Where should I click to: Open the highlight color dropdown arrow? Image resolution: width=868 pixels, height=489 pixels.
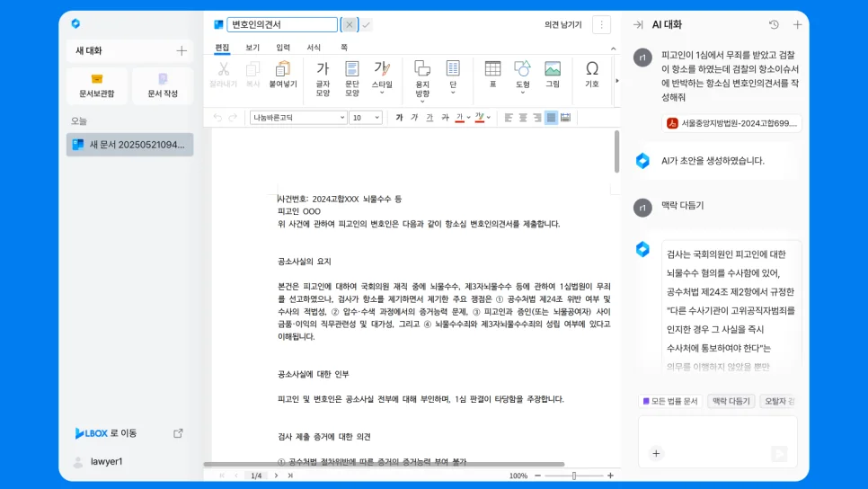click(488, 118)
